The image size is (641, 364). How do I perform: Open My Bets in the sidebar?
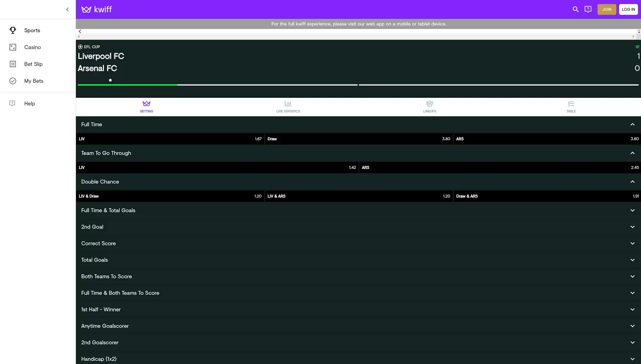tap(38, 81)
